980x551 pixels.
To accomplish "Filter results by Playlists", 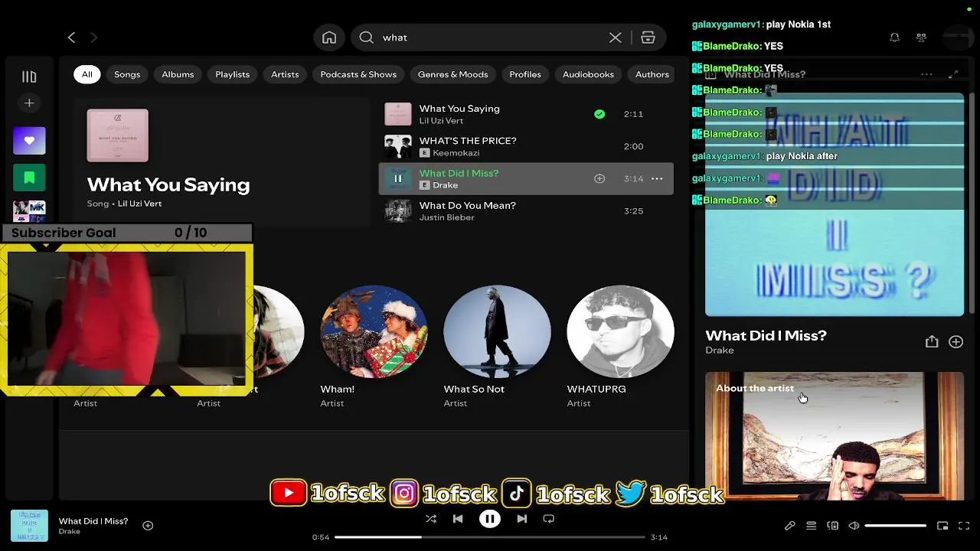I will pos(232,74).
